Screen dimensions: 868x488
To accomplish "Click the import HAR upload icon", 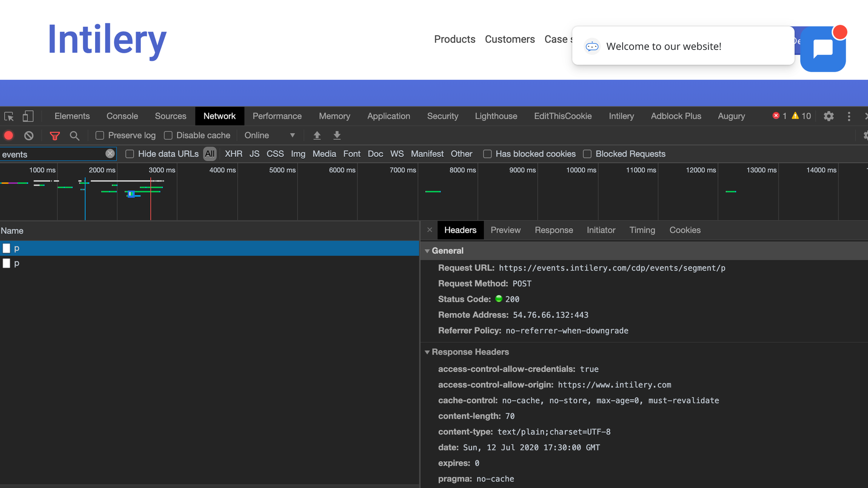I will 317,135.
